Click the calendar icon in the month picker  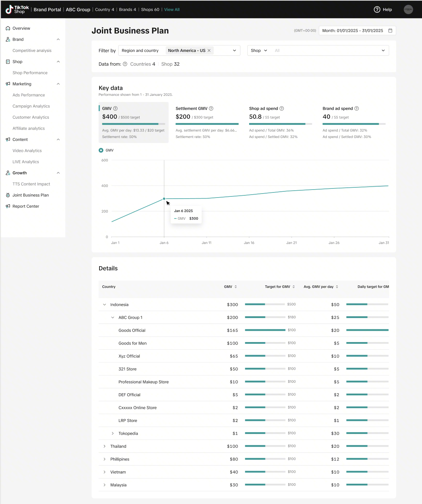(x=390, y=31)
